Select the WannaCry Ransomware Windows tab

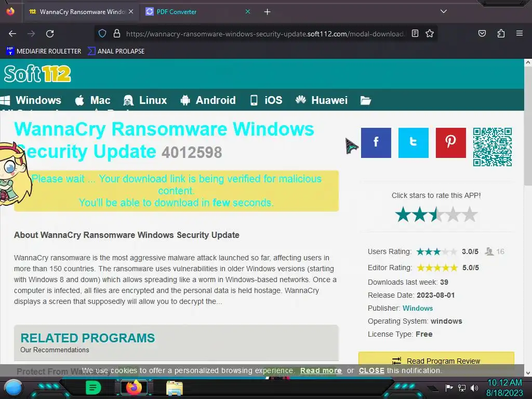point(82,12)
